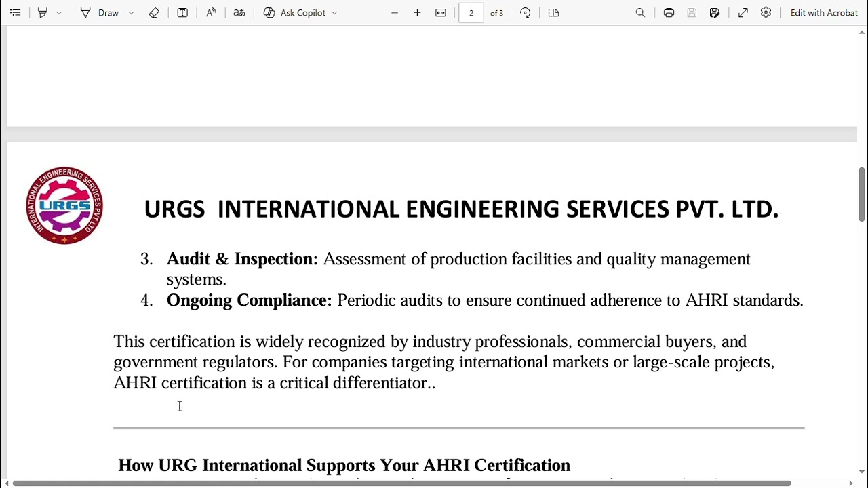Click the page number input field
The height and width of the screenshot is (488, 868).
point(471,13)
